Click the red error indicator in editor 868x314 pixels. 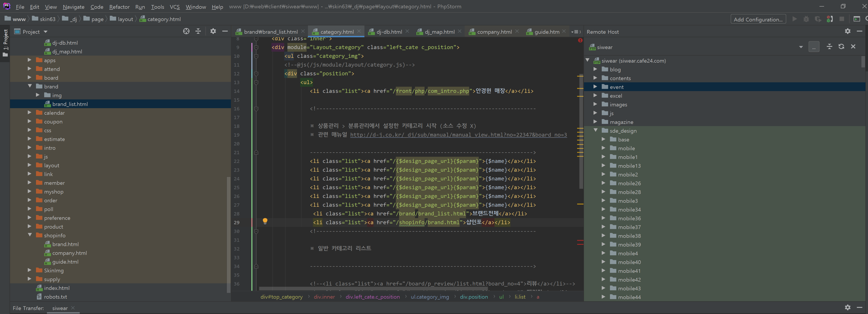580,41
